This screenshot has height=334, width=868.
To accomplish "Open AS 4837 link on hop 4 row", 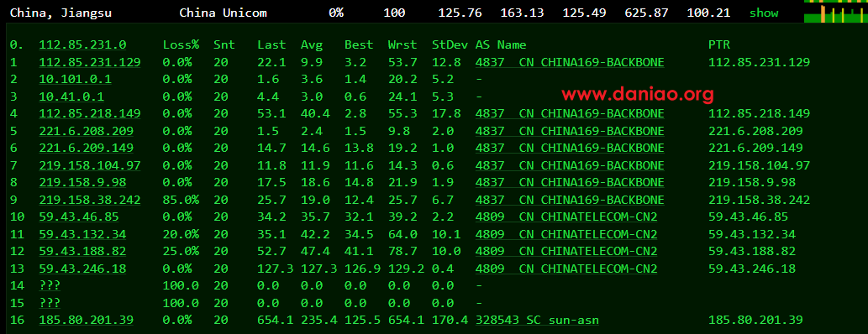I will click(570, 113).
